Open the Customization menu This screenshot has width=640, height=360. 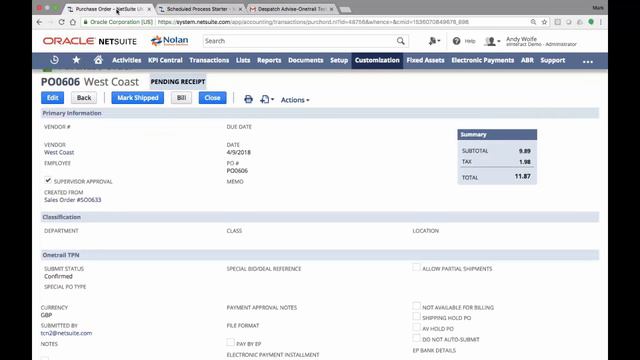(377, 60)
